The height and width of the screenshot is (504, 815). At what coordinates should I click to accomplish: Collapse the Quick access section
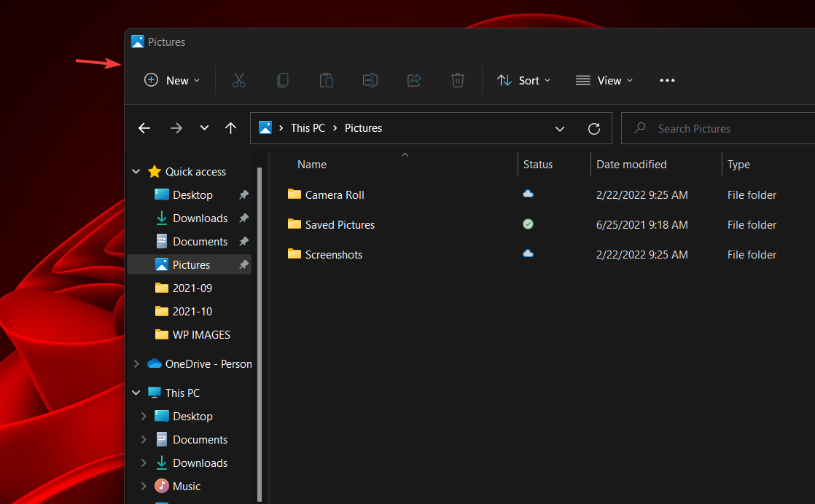click(136, 171)
